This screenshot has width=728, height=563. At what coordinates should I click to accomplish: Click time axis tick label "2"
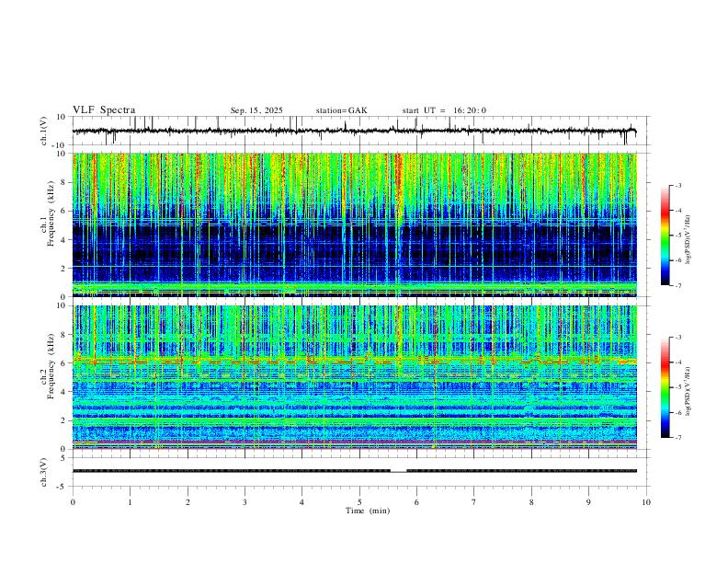[188, 502]
